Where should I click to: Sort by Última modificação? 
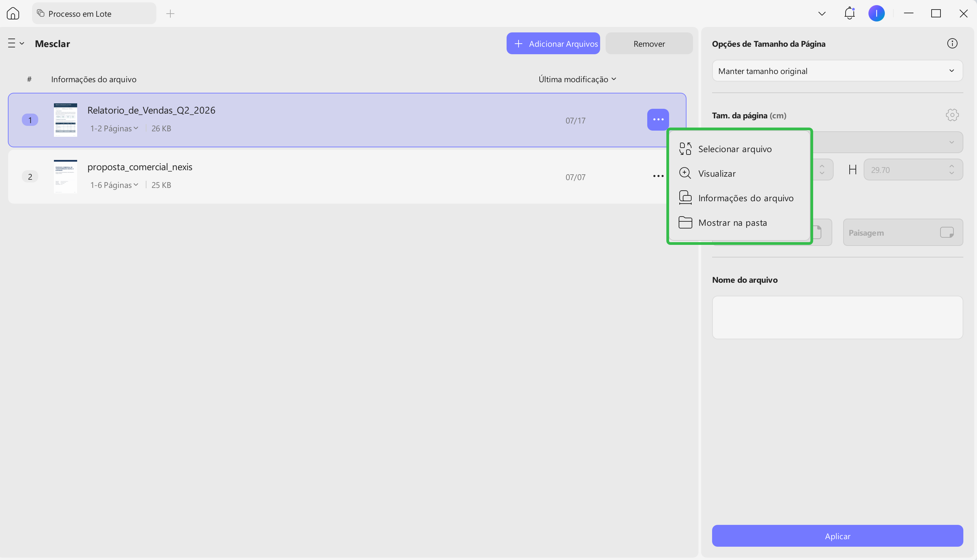[x=577, y=79]
